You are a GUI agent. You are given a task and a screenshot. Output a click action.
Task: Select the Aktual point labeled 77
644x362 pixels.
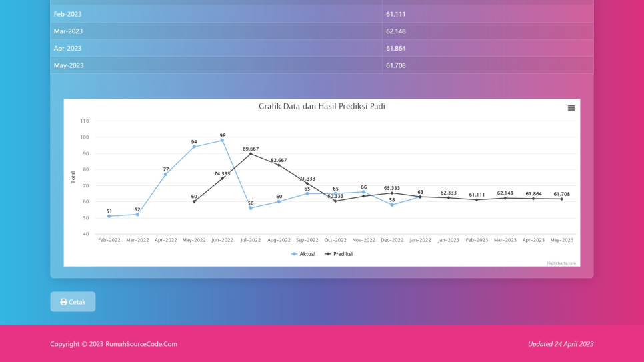point(166,174)
